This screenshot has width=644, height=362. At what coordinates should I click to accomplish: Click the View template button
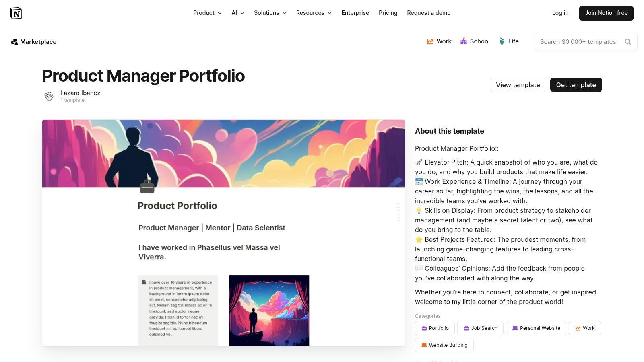click(518, 85)
